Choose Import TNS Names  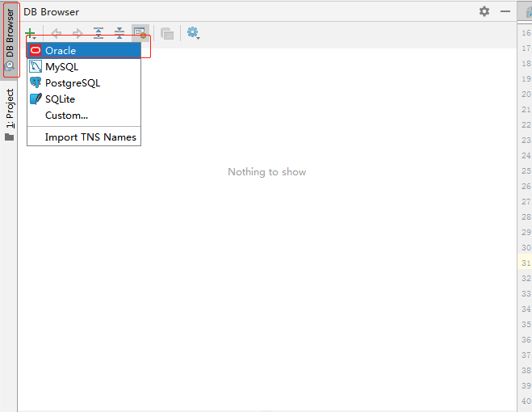(84, 137)
